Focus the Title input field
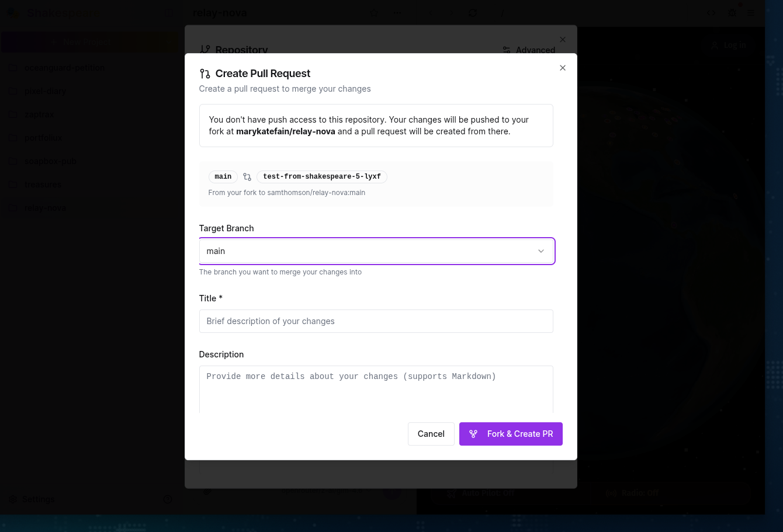783x532 pixels. [x=376, y=321]
